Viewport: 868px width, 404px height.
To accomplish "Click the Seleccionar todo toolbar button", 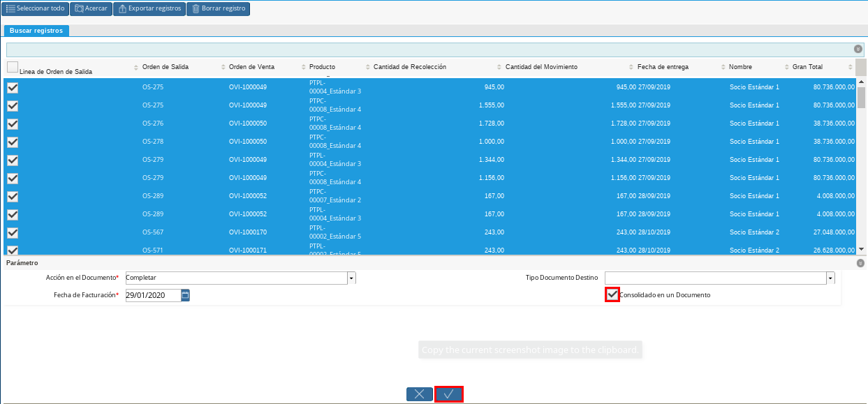I will 36,9.
